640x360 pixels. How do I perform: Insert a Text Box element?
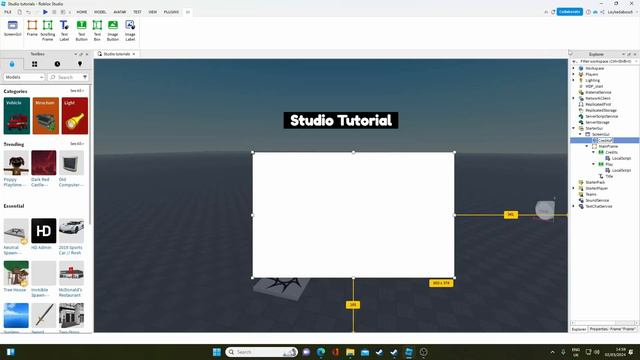pos(97,31)
